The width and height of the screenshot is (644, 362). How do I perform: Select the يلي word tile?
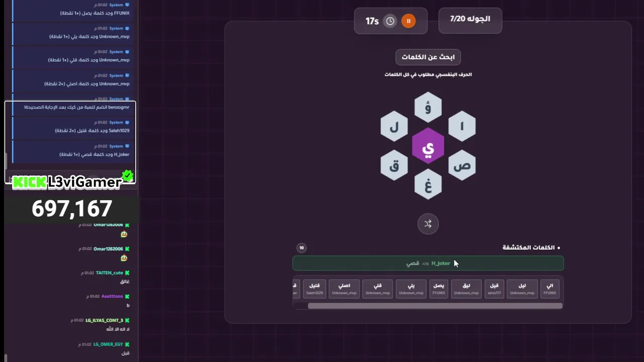411,289
